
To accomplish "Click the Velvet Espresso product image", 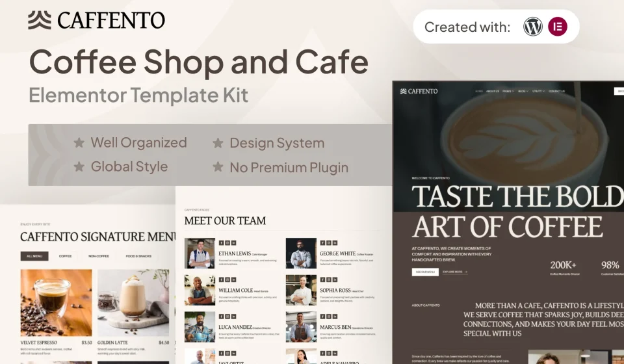I will click(x=56, y=303).
